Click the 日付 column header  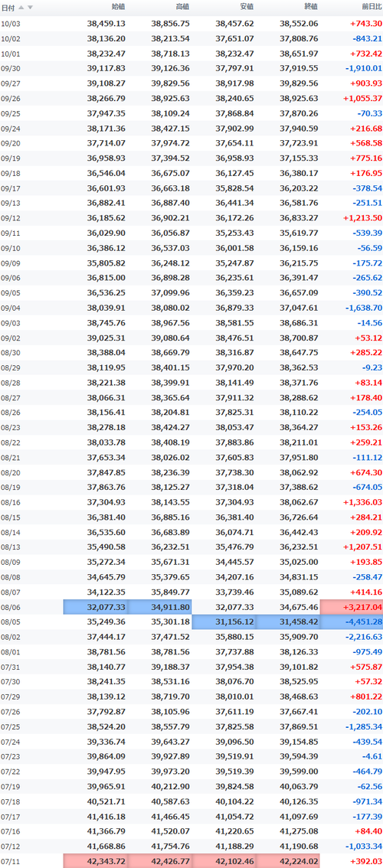coord(8,7)
